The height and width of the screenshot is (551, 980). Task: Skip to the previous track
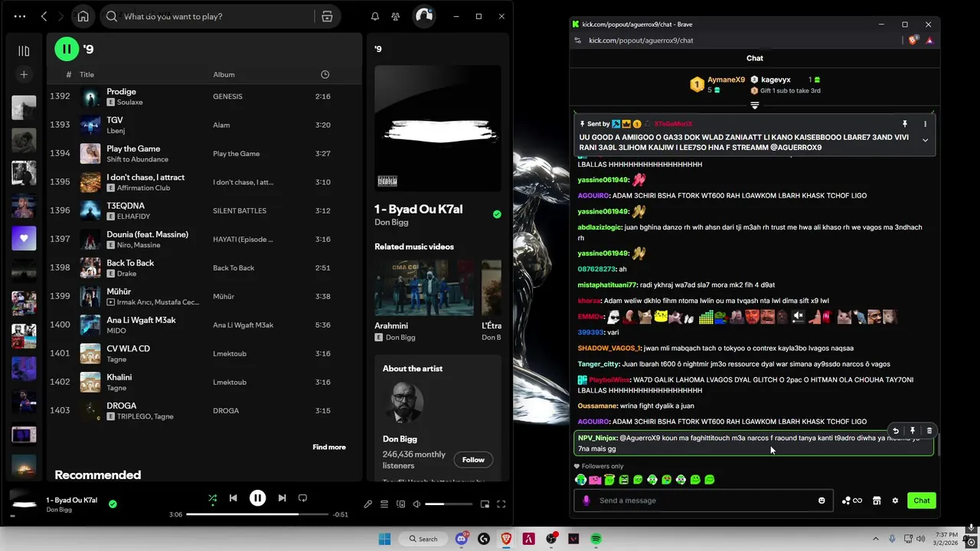click(233, 498)
